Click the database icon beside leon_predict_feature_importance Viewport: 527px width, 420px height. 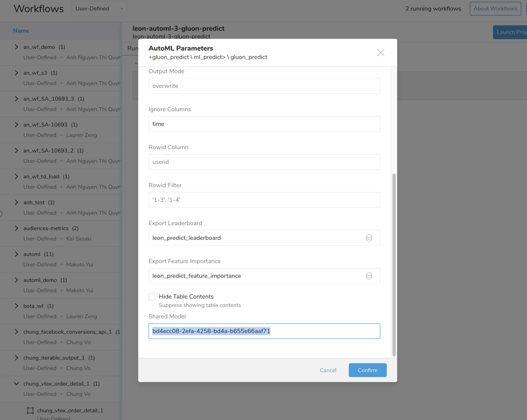click(x=369, y=276)
